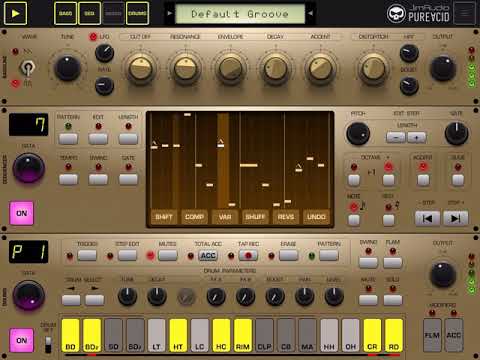Image resolution: width=480 pixels, height=360 pixels.
Task: Click the UNDO button in sequencer
Action: (316, 217)
